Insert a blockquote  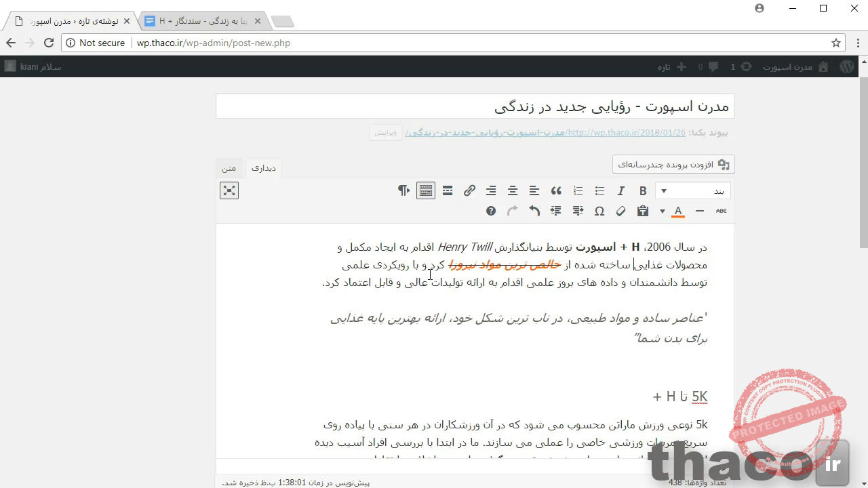click(556, 190)
